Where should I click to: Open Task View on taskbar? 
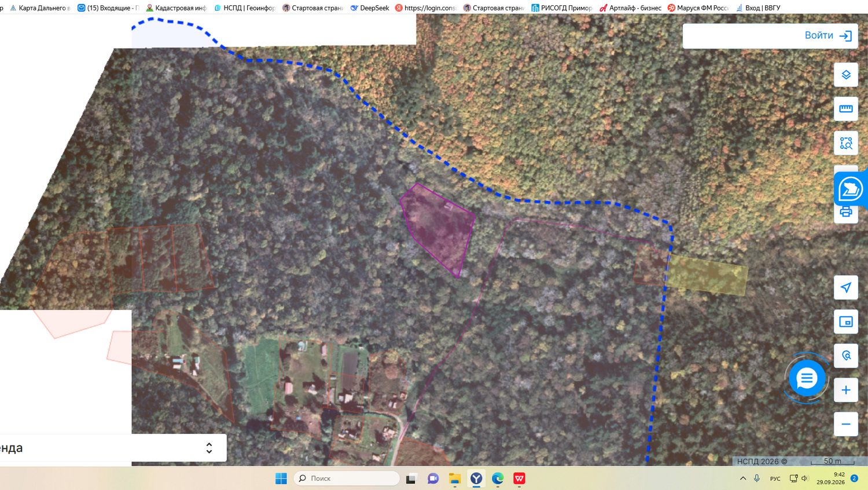click(411, 478)
